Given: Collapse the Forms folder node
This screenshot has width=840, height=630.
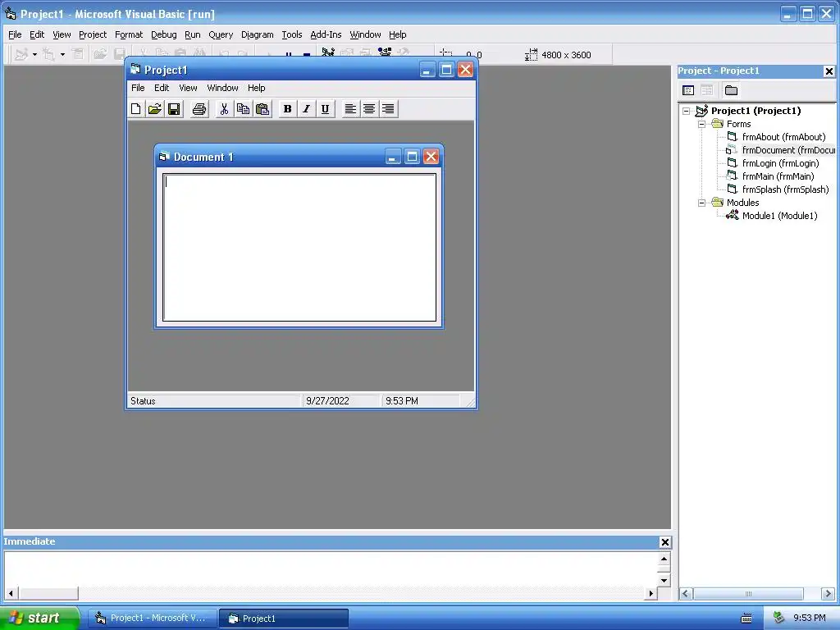Looking at the screenshot, I should coord(701,124).
